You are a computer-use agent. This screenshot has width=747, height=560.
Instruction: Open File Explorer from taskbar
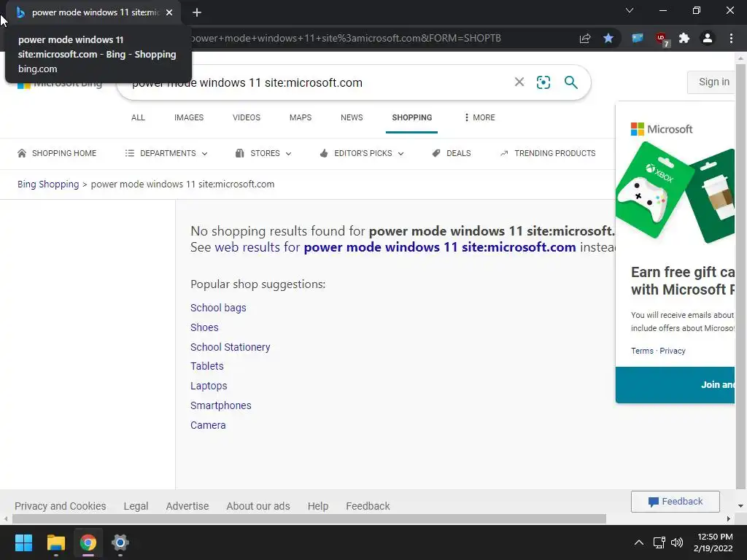click(x=55, y=542)
